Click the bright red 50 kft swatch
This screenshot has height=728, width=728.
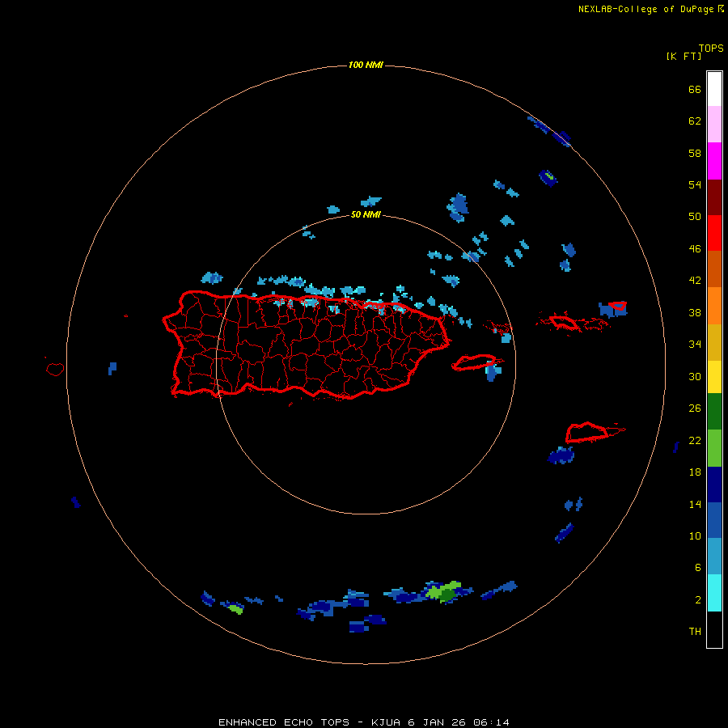tap(714, 233)
